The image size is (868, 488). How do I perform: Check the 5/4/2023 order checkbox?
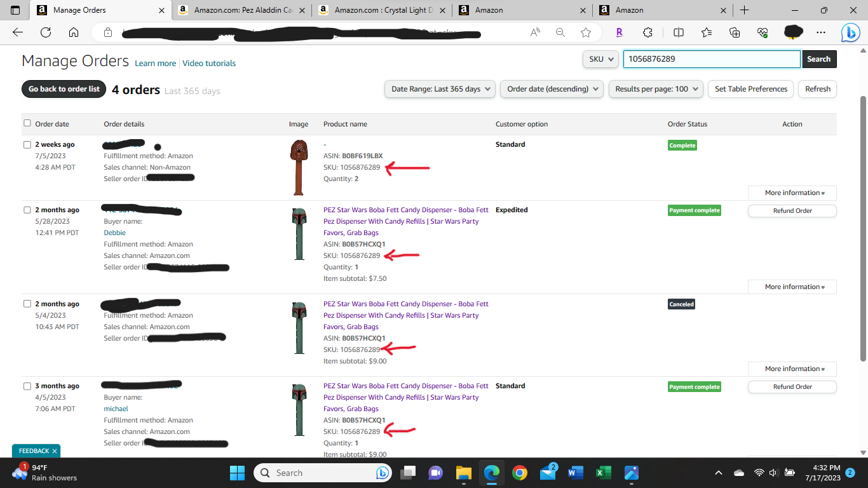27,304
